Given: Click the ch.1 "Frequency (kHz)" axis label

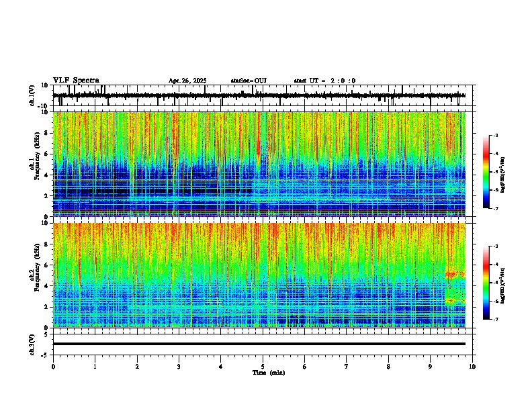Looking at the screenshot, I should coord(36,156).
